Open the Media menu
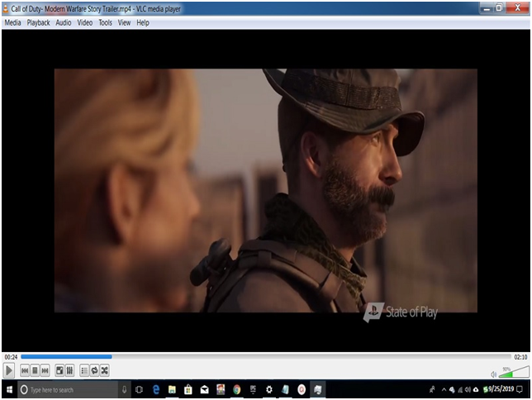This screenshot has width=532, height=400. coord(13,23)
